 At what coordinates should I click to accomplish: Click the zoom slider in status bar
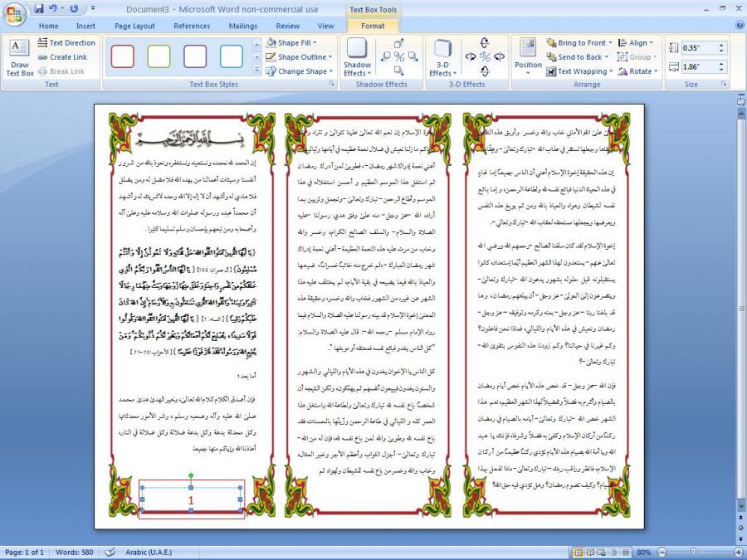[698, 553]
